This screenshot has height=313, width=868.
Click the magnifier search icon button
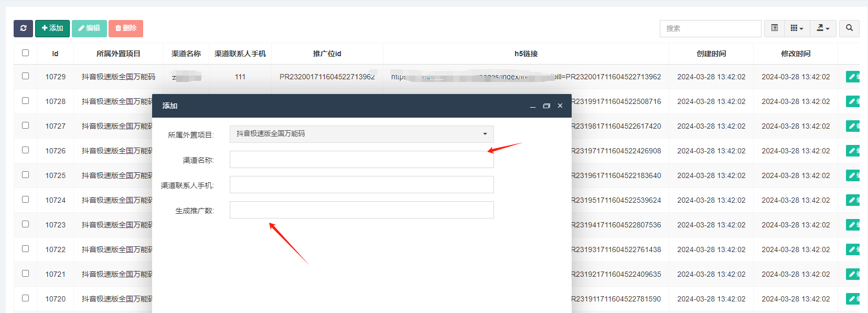tap(850, 28)
